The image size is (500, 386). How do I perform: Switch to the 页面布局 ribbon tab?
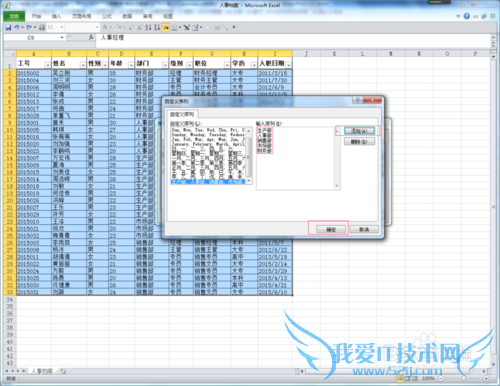(x=82, y=16)
